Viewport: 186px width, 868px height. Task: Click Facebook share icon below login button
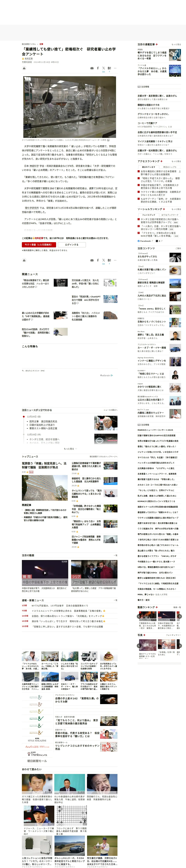98,260
